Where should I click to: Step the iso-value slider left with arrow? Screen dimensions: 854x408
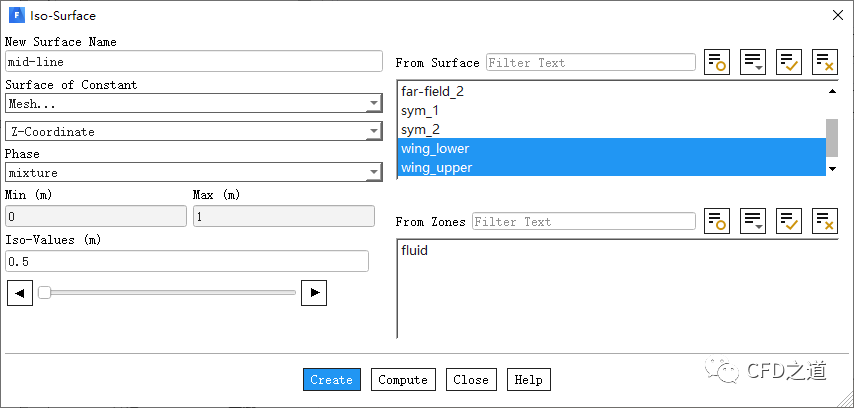[19, 293]
